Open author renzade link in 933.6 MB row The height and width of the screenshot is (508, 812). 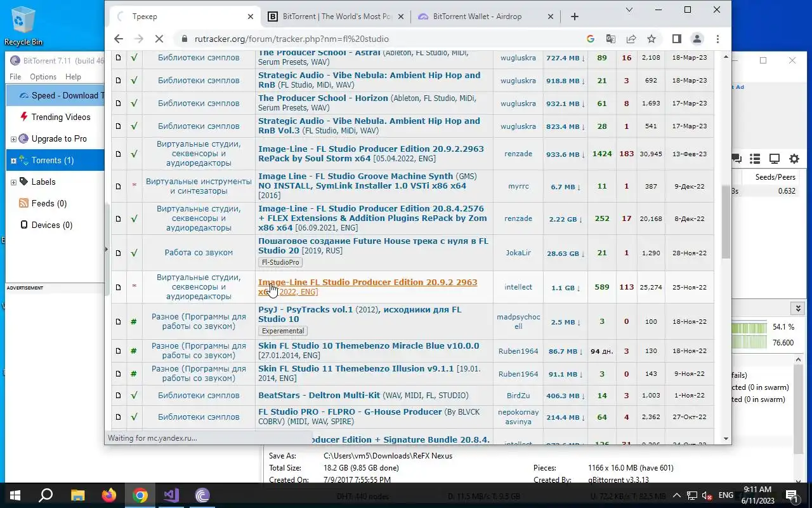click(x=518, y=154)
